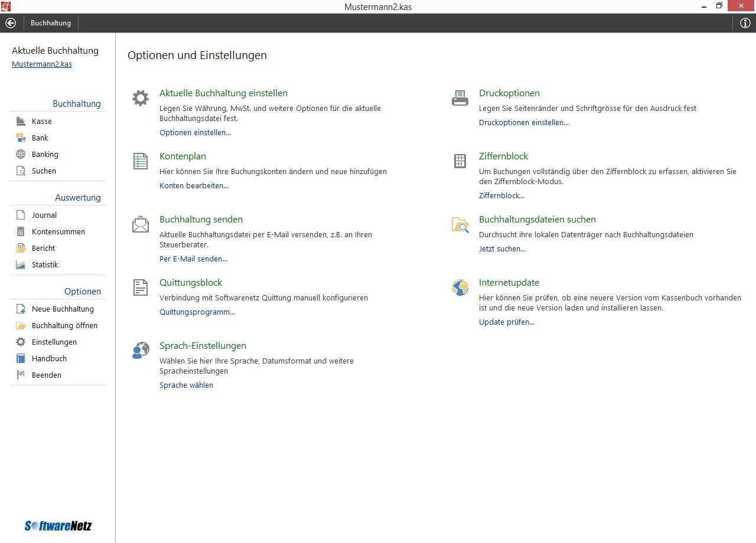Click the Update prüfen... link
Screen dimensions: 756x543
pos(507,322)
